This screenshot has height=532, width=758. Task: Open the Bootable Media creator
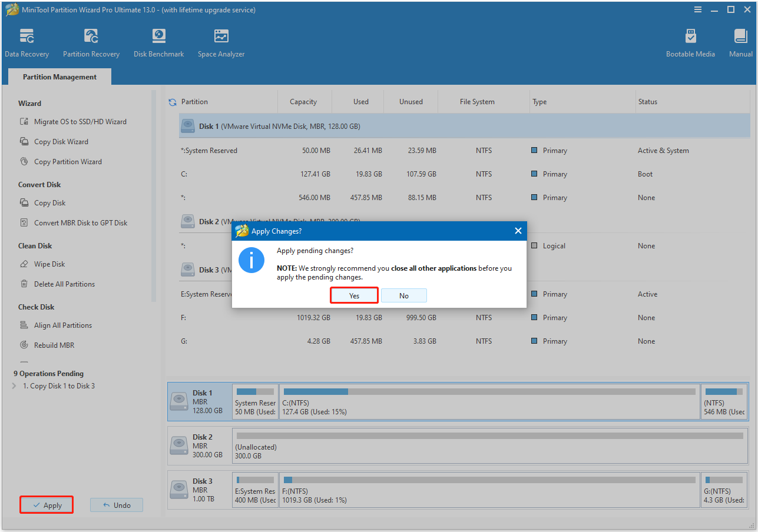pos(690,41)
